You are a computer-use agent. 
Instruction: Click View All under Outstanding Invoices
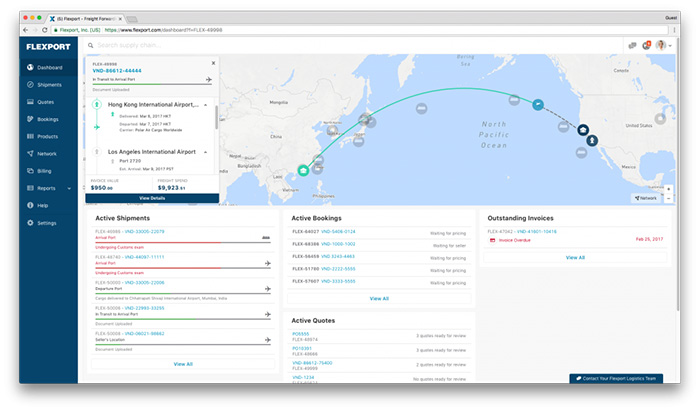575,257
